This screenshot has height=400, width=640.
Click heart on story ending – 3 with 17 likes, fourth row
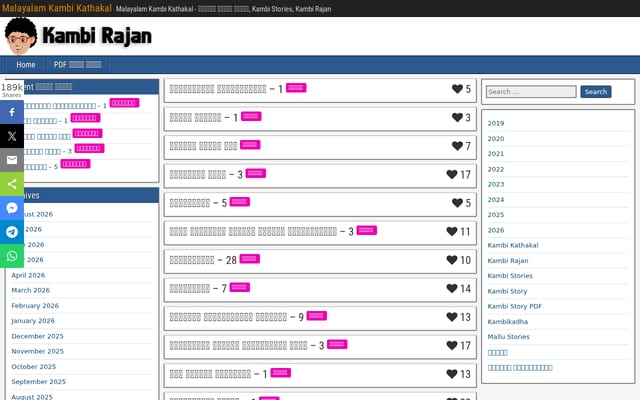pyautogui.click(x=452, y=175)
